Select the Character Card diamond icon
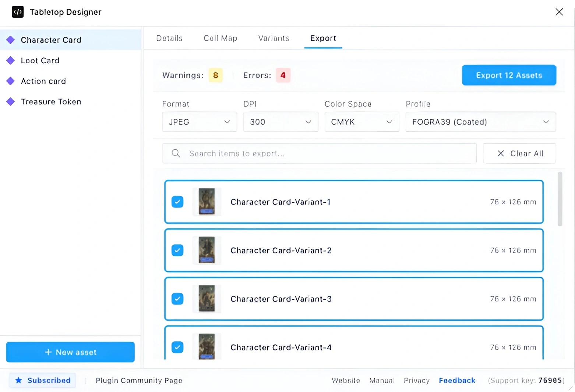The width and height of the screenshot is (575, 392). (x=11, y=40)
